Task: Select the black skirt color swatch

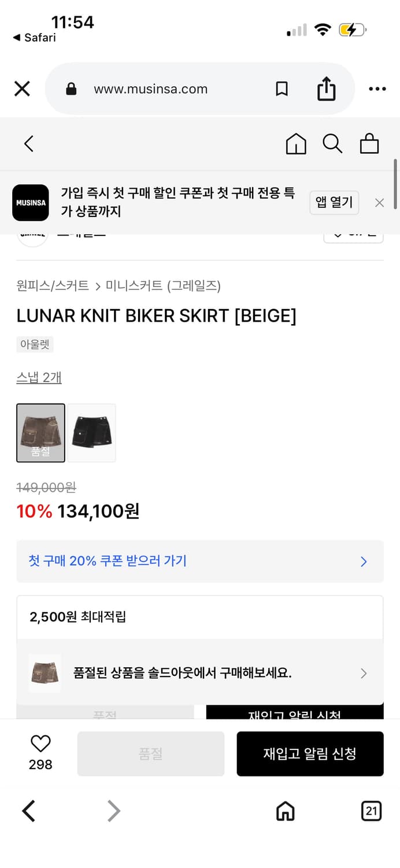Action: tap(92, 433)
